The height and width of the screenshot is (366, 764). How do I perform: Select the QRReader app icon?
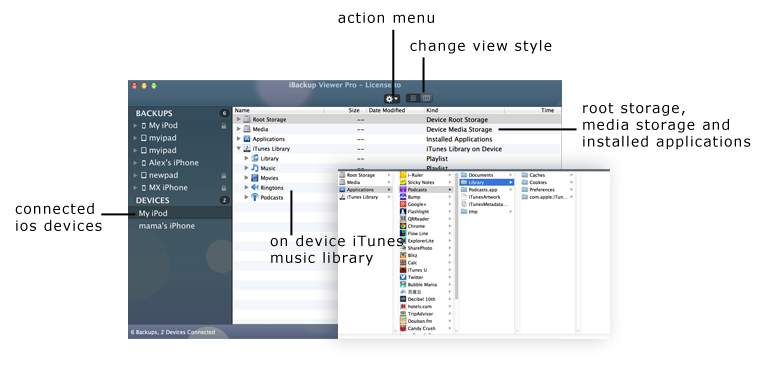click(403, 219)
